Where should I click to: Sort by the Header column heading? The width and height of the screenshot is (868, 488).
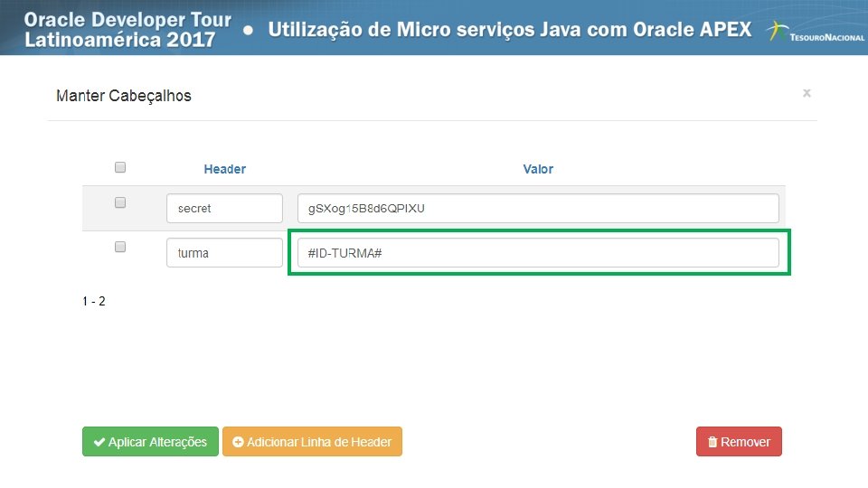(225, 169)
